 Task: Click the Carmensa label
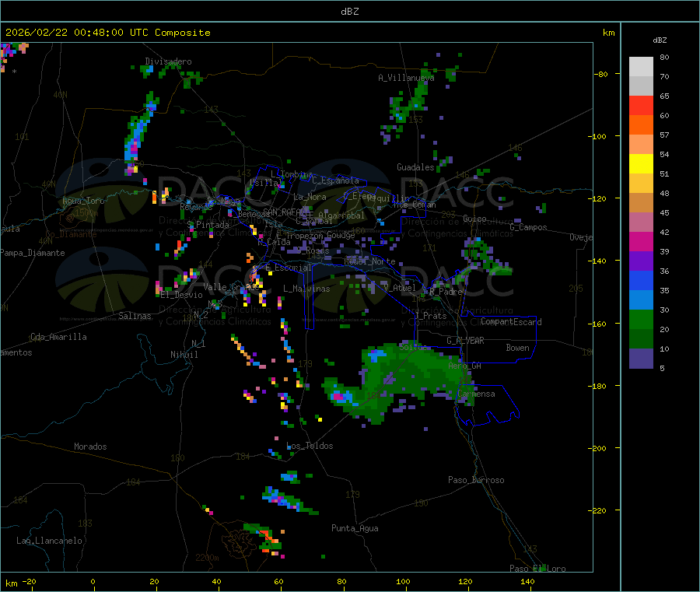(x=476, y=394)
